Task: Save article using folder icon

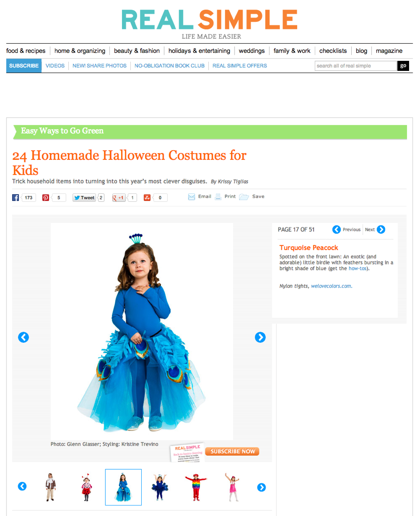Action: tap(244, 197)
